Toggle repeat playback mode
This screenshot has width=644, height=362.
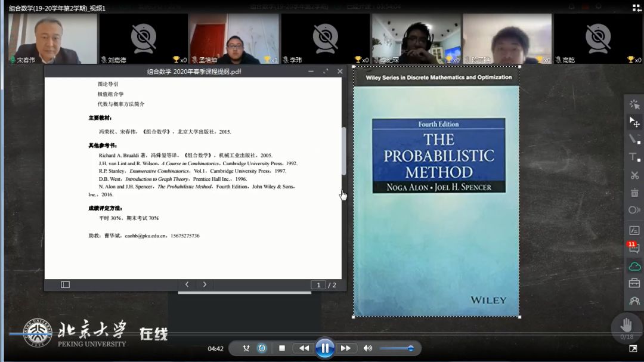coord(262,348)
